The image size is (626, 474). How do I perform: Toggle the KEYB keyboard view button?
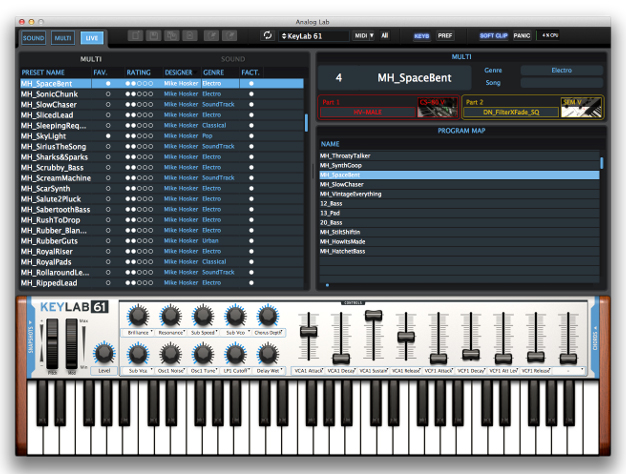(422, 36)
